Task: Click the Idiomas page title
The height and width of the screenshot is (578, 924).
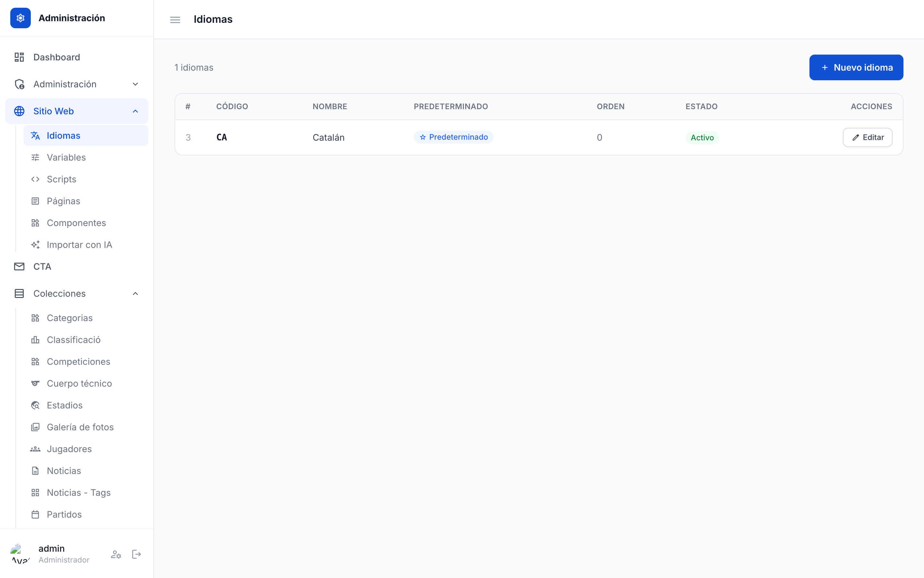Action: 213,20
